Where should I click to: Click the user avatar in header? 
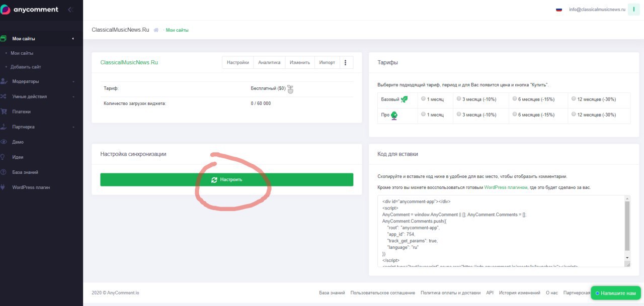[633, 9]
